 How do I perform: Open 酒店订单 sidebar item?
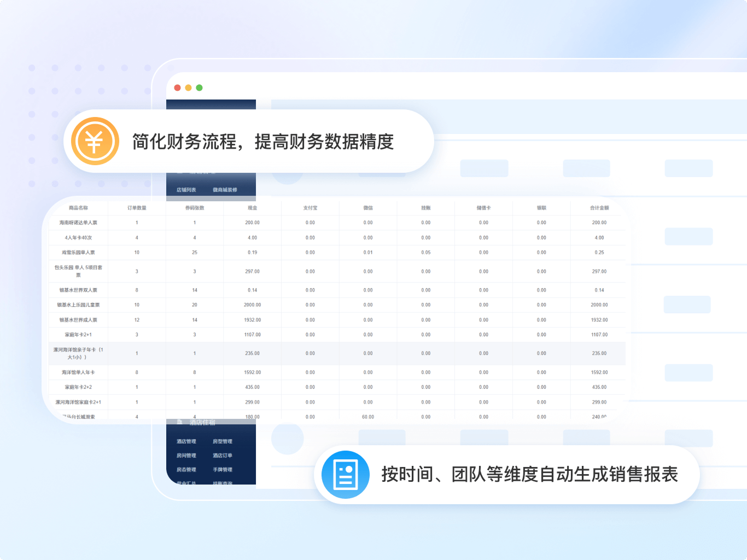222,456
